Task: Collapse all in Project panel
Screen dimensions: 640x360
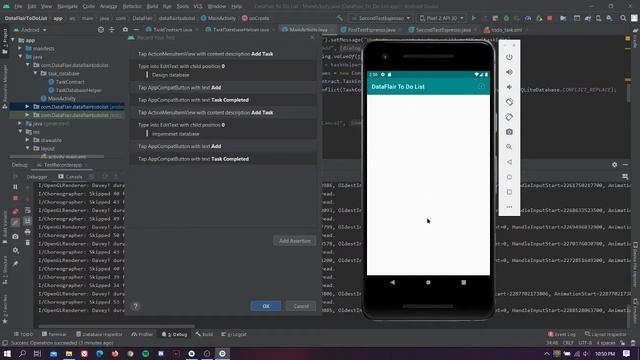Action: 111,29
